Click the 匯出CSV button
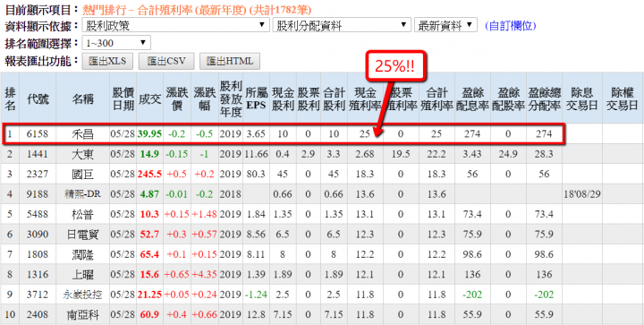This screenshot has width=644, height=325. [x=166, y=62]
